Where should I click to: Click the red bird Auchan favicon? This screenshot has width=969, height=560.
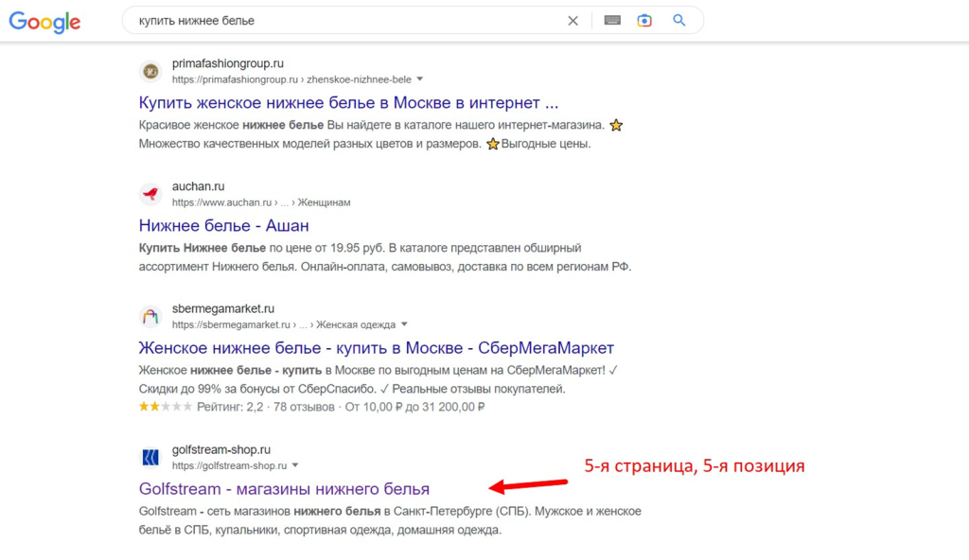tap(150, 194)
